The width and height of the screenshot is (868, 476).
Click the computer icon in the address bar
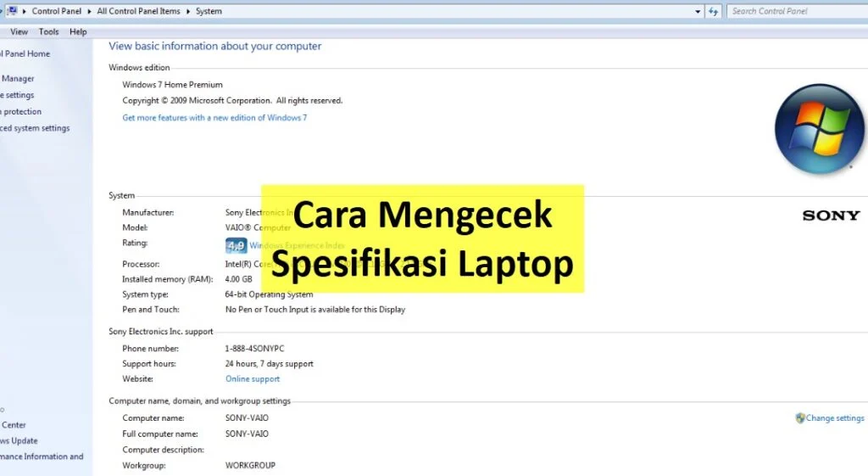pos(12,10)
